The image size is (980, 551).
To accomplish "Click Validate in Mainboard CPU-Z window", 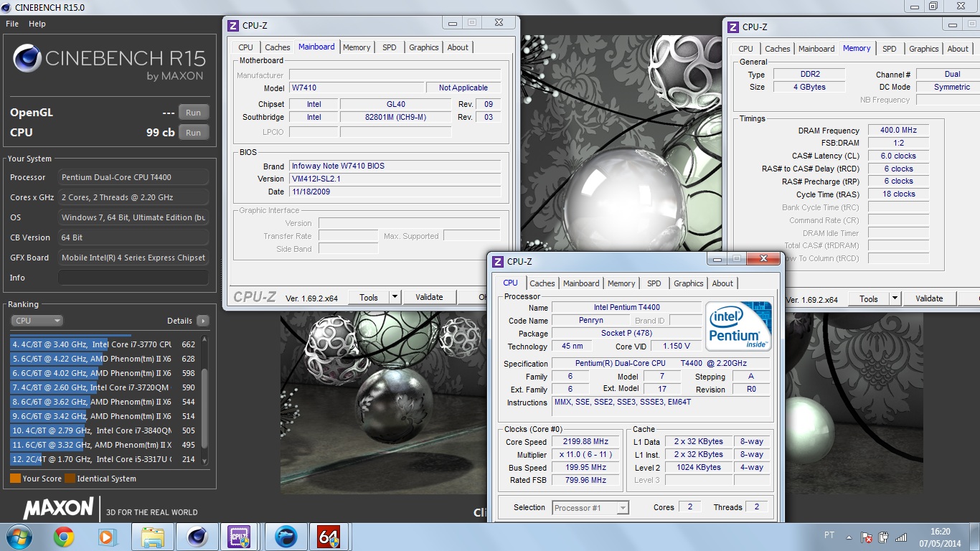I will [429, 297].
